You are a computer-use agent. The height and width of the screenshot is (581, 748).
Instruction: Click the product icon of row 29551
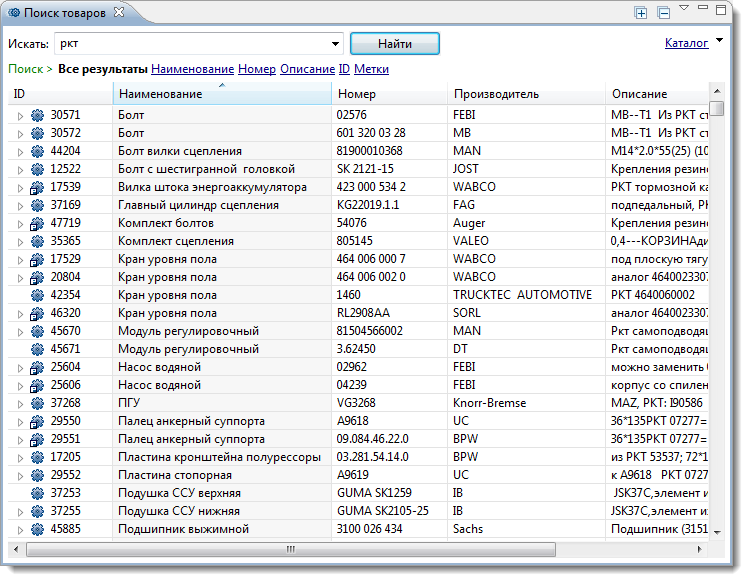pyautogui.click(x=37, y=439)
